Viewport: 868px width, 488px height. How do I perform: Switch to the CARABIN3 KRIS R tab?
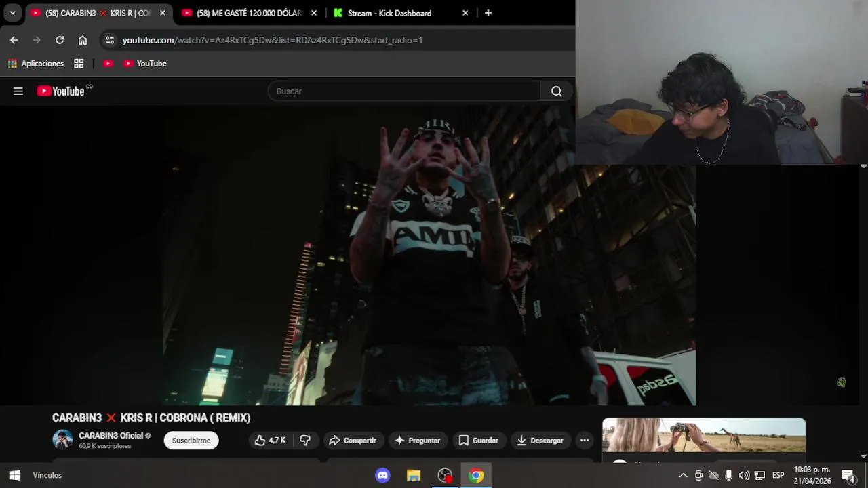coord(98,13)
